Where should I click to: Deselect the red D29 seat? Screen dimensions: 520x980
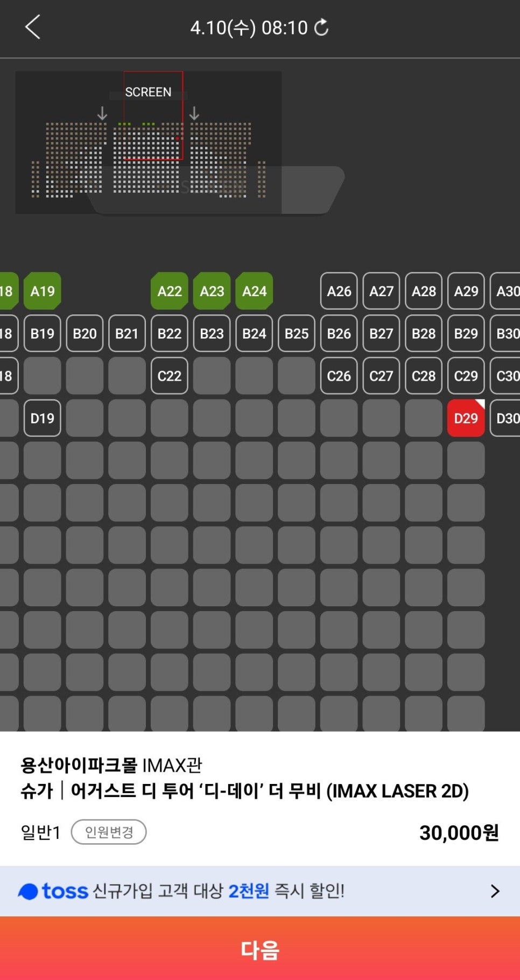click(x=466, y=418)
